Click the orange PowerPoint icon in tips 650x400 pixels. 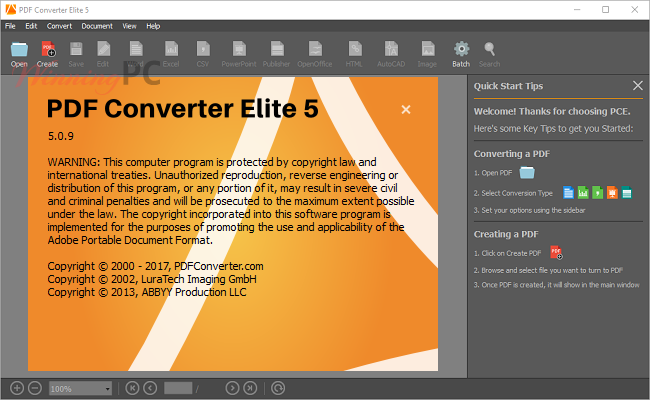[x=612, y=192]
